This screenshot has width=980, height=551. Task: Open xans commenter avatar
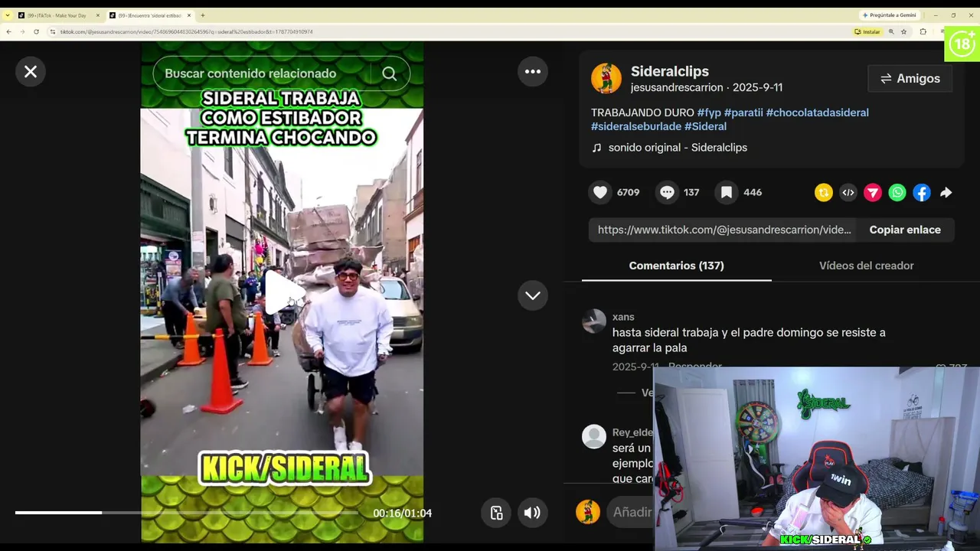click(x=594, y=321)
